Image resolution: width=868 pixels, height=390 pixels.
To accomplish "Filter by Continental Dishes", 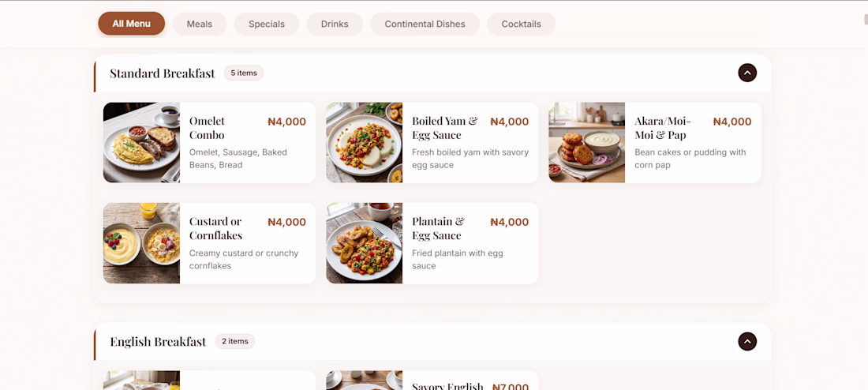I will 425,24.
